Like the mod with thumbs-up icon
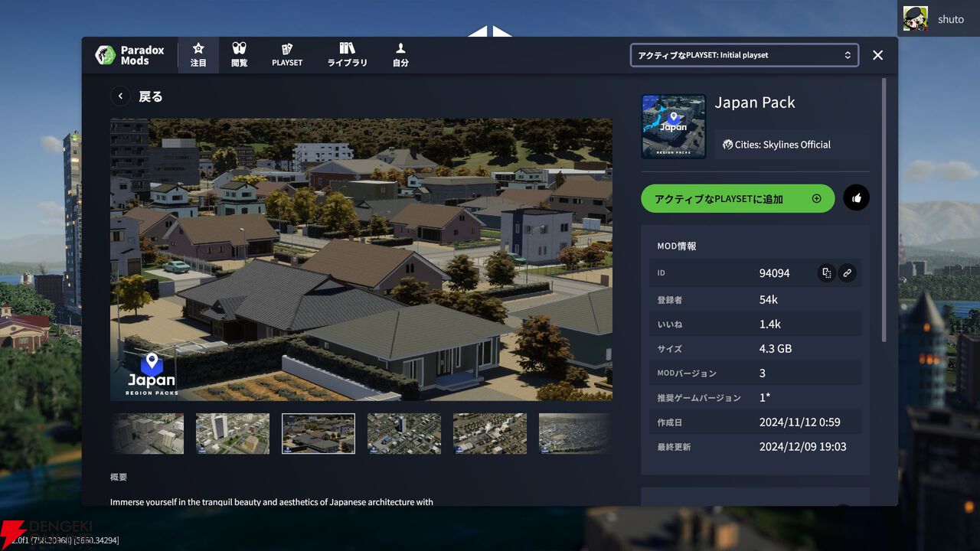This screenshot has height=551, width=980. point(856,199)
